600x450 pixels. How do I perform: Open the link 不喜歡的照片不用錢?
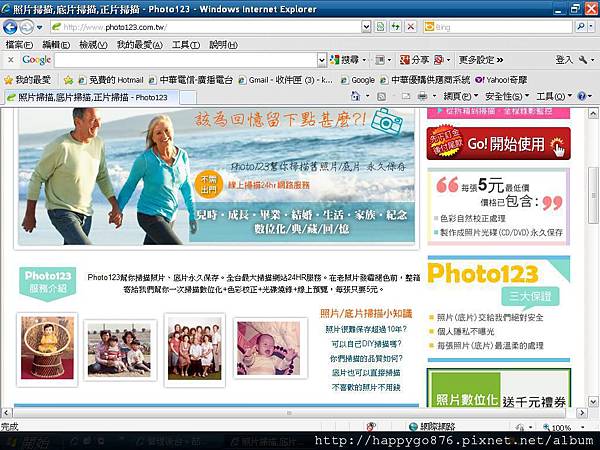366,387
